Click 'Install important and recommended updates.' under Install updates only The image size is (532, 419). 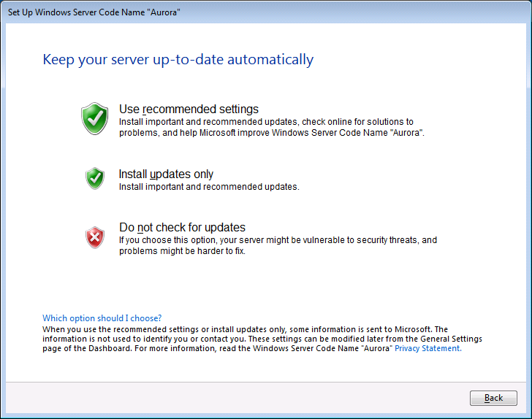[x=209, y=187]
